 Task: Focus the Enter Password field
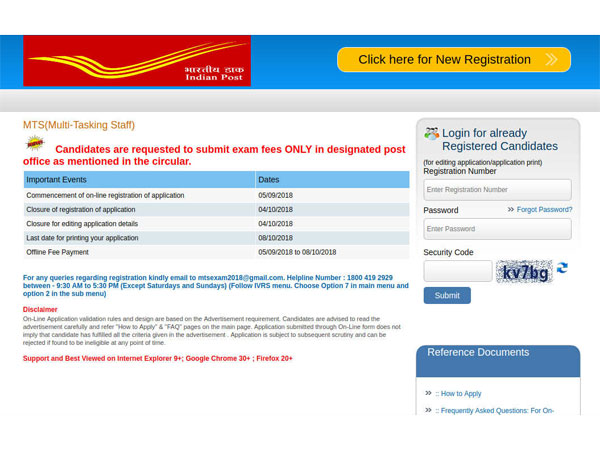pyautogui.click(x=497, y=229)
